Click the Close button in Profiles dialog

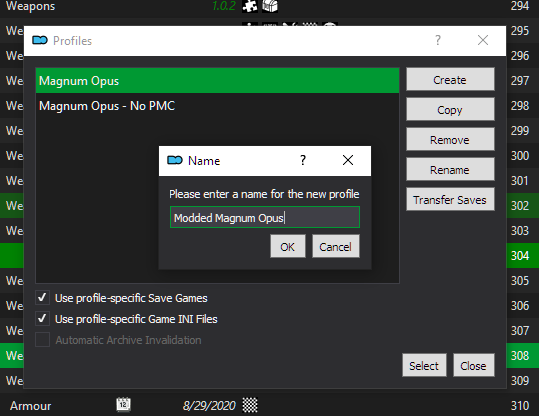pos(474,365)
